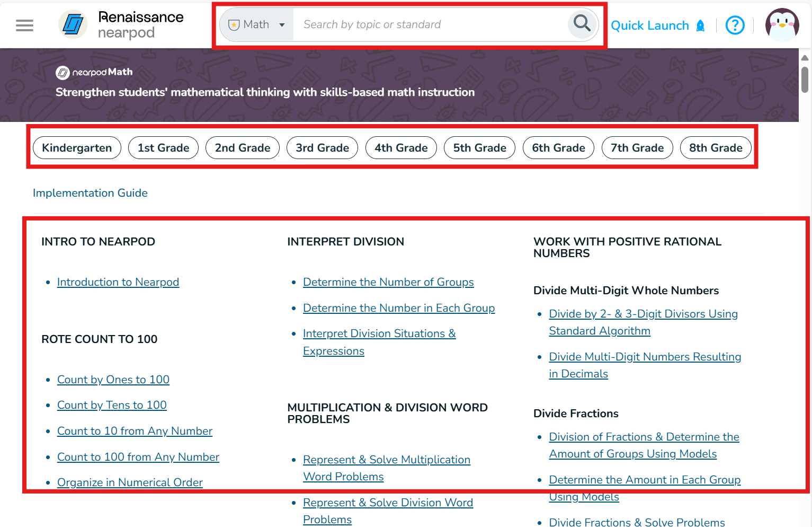Click the page scrollbar up arrow
This screenshot has width=812, height=527.
click(x=805, y=57)
